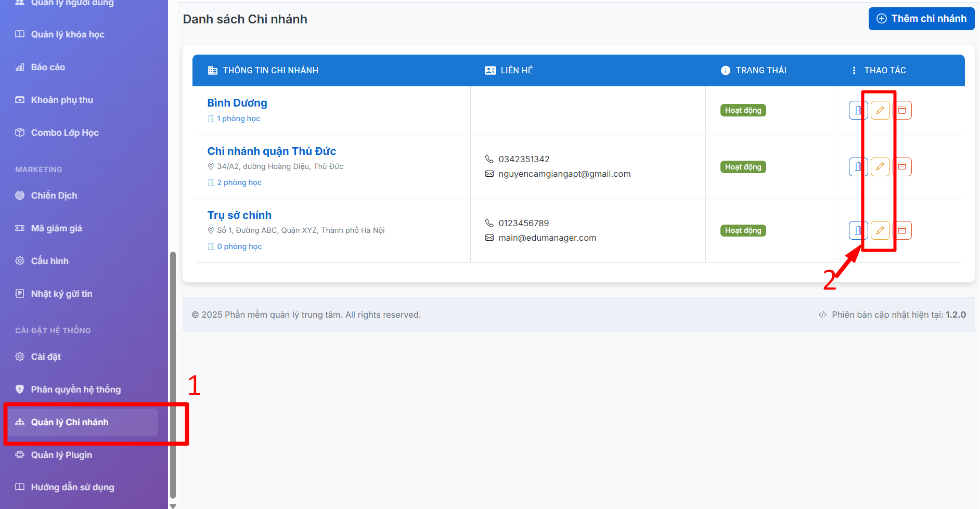Click Hoạt động status badge for Bình Dương
This screenshot has height=509, width=980.
coord(743,110)
